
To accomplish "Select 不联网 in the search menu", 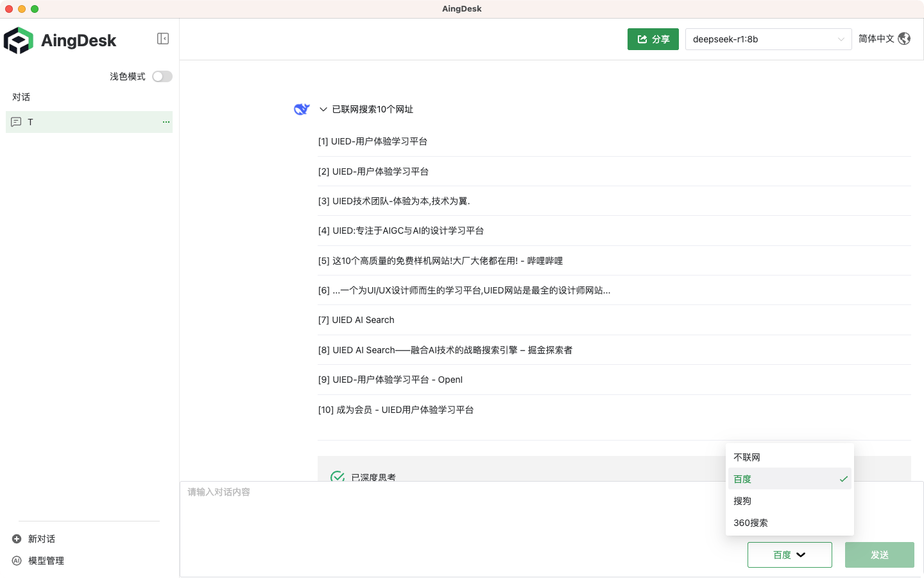I will tap(789, 457).
